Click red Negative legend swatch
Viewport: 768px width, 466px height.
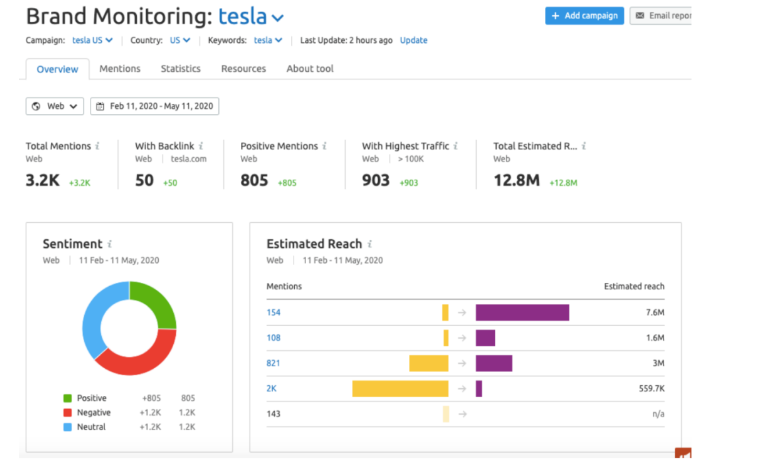pos(68,413)
